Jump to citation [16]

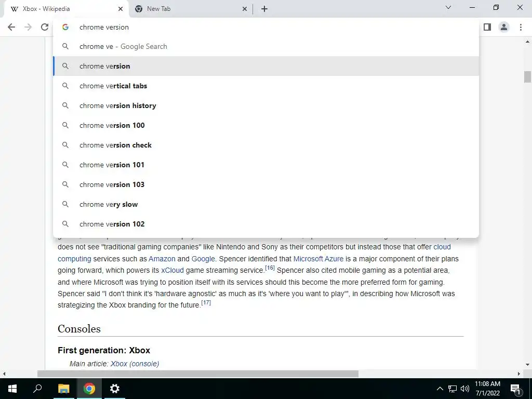270,268
